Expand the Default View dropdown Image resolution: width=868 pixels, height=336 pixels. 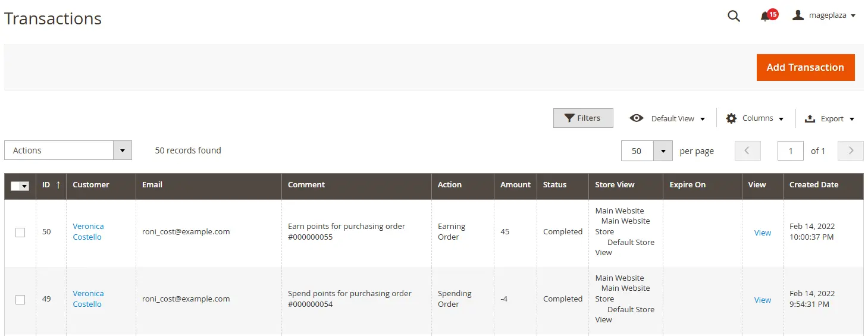tap(667, 118)
